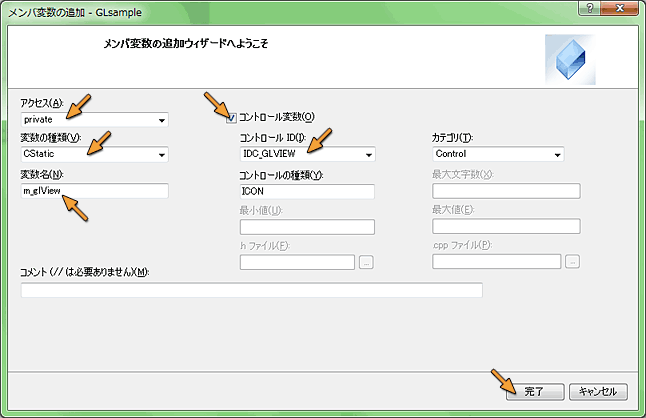Open the アクセス dropdown showing private
Image resolution: width=646 pixels, height=418 pixels.
click(94, 120)
